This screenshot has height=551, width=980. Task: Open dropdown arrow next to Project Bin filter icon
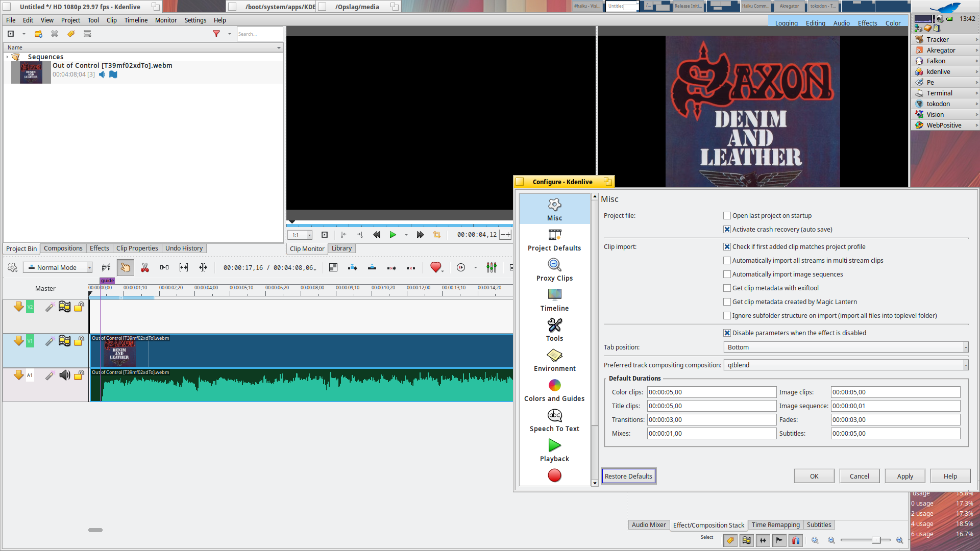(229, 34)
